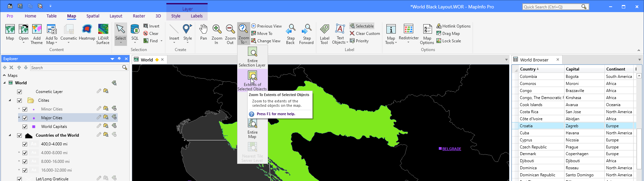Click the BELGRADE hotlink label

451,149
